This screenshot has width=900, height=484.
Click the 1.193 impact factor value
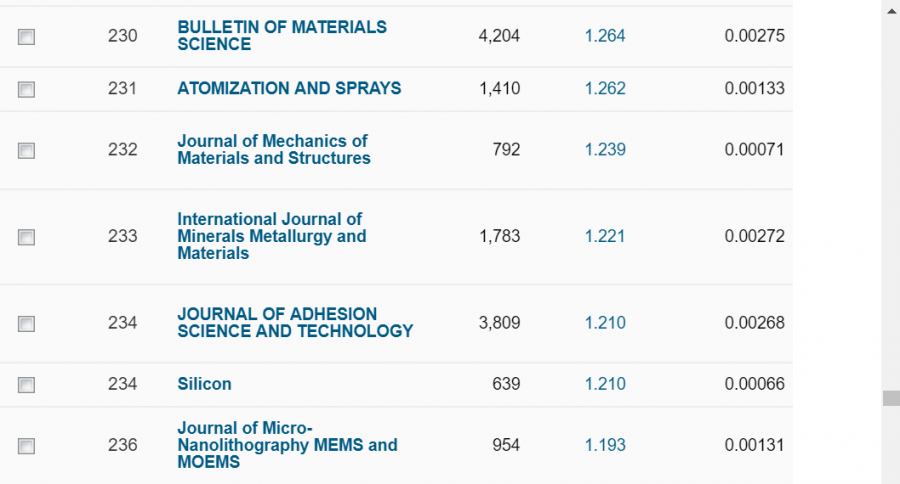605,445
